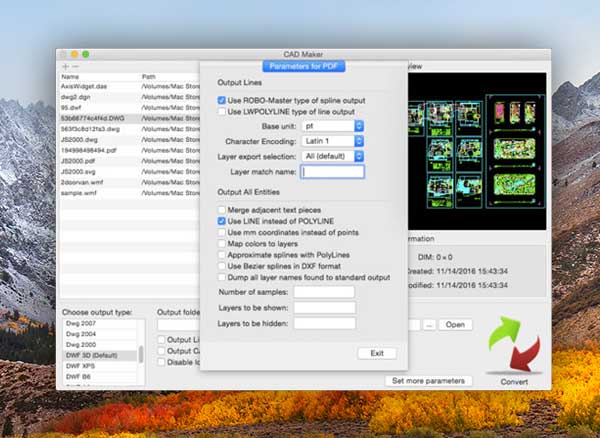Choose DWF 3D (Default) output type
Image resolution: width=600 pixels, height=438 pixels.
(x=100, y=356)
